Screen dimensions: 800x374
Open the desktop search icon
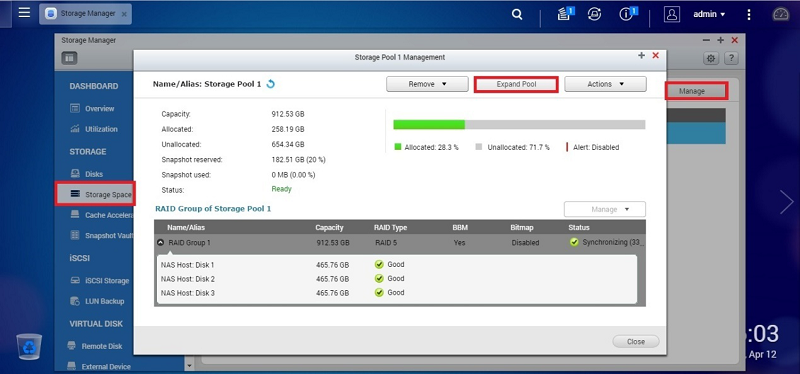(517, 14)
